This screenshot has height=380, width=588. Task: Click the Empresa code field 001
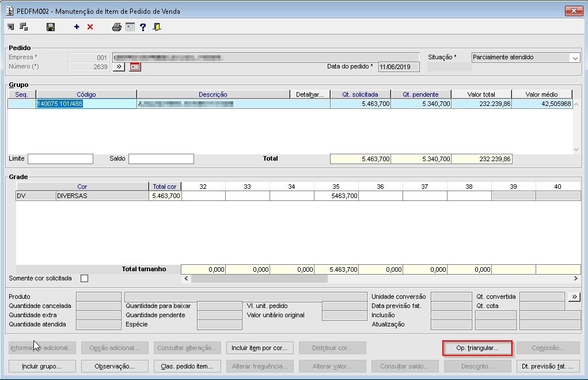(89, 58)
